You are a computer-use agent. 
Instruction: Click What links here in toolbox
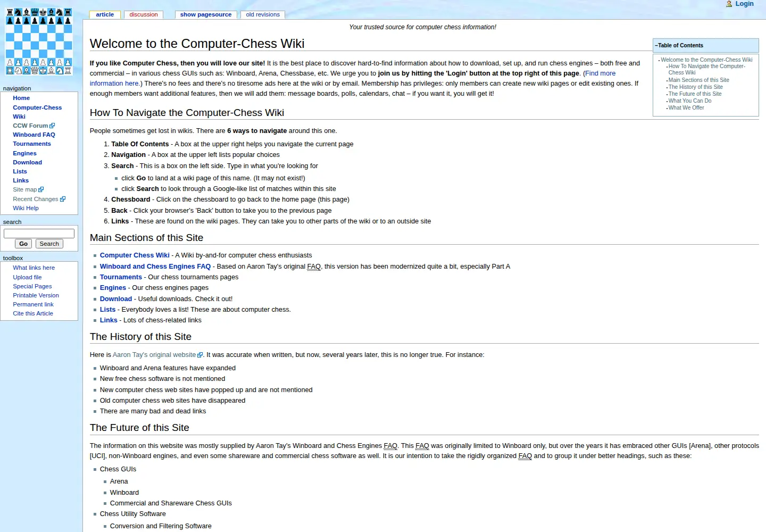(x=34, y=268)
